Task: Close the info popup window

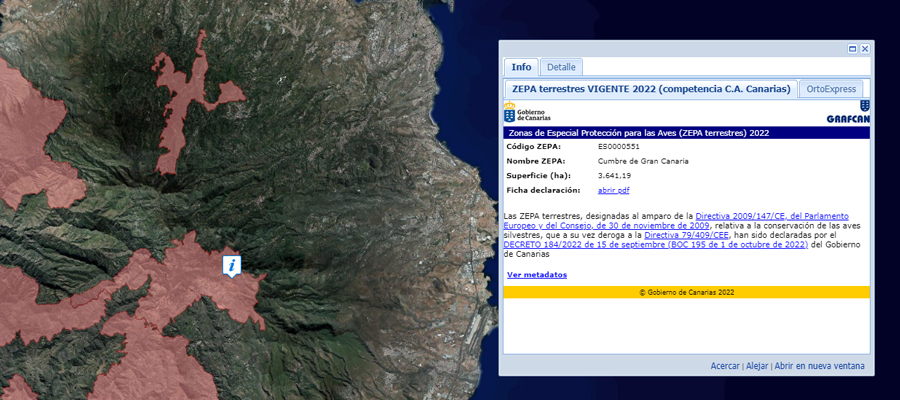Action: click(x=864, y=49)
